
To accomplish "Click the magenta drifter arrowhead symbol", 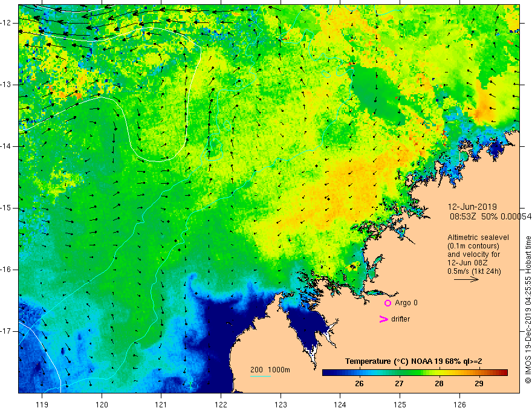I will (x=384, y=319).
